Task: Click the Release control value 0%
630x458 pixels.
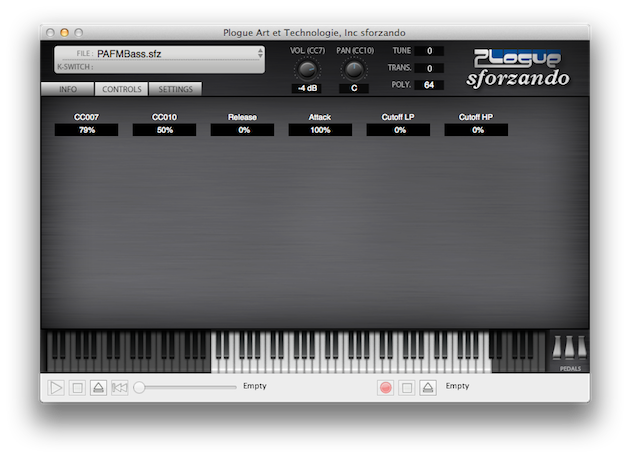Action: 242,130
